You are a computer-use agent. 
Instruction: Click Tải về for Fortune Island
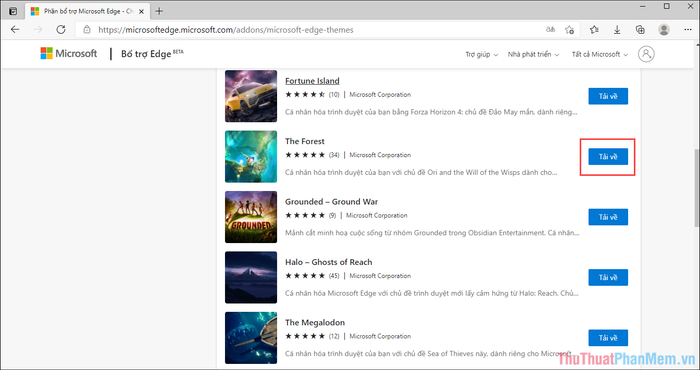point(608,96)
